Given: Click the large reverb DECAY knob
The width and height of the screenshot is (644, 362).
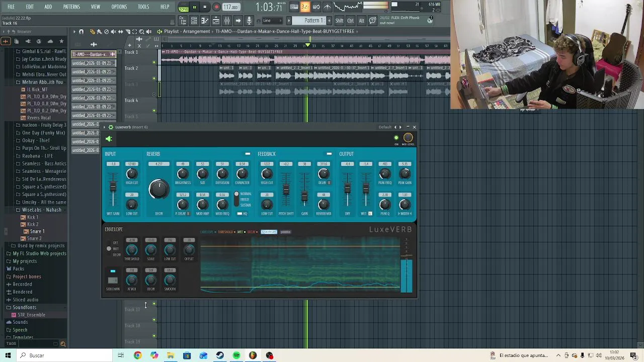Looking at the screenshot, I should (x=158, y=189).
